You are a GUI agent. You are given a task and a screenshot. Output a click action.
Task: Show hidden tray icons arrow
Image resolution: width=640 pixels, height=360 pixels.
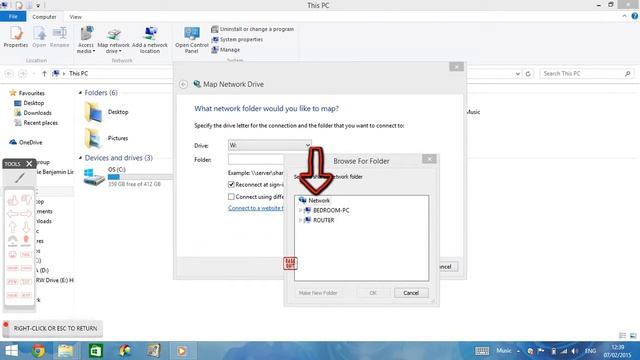pyautogui.click(x=518, y=351)
